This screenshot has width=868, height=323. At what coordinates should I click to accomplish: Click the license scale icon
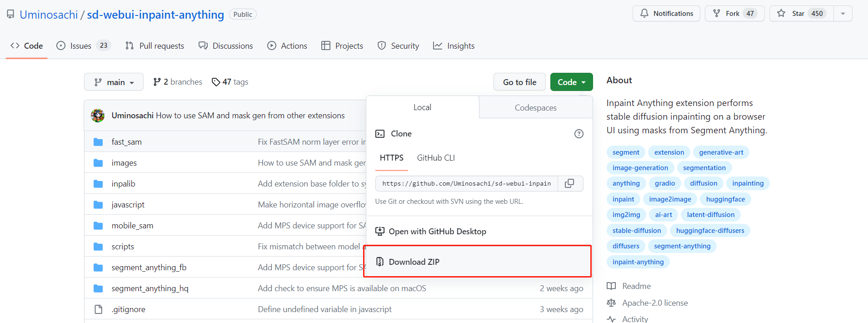(x=611, y=303)
